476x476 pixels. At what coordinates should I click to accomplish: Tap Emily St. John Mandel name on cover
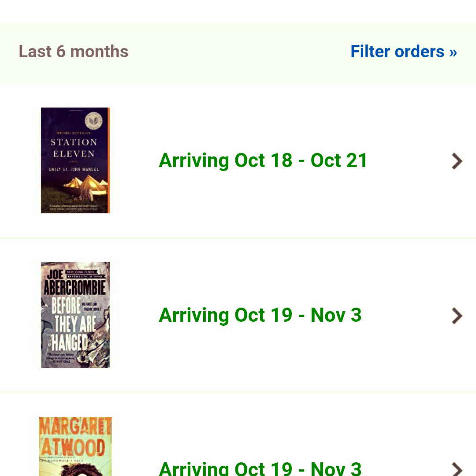click(74, 169)
